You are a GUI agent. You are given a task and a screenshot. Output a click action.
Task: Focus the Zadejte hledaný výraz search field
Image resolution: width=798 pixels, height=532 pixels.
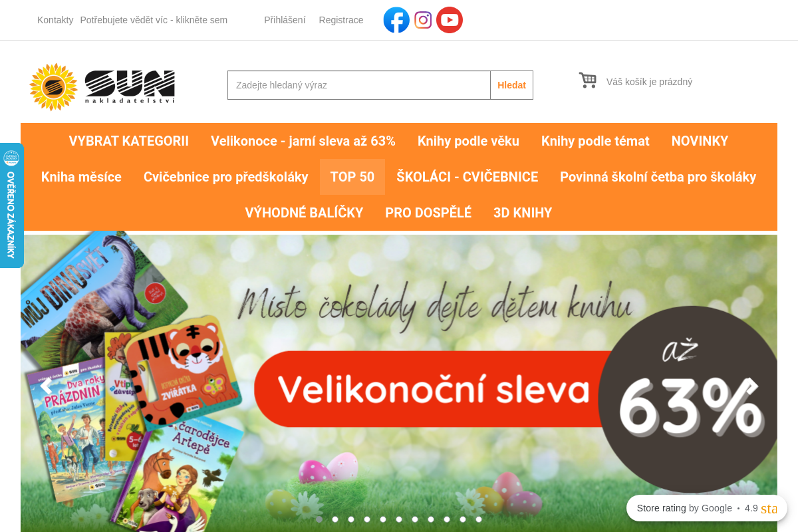pos(359,85)
